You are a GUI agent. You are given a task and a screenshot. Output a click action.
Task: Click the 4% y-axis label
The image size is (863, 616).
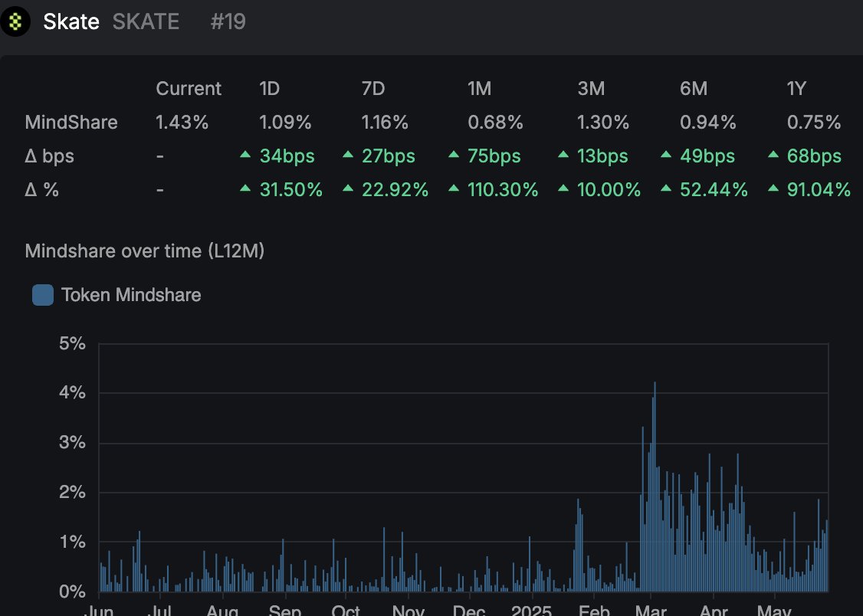click(x=73, y=393)
